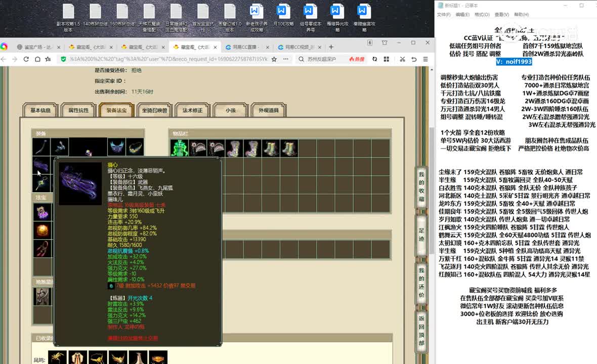Switch to the 鉴宝广场 browser tab

point(38,47)
